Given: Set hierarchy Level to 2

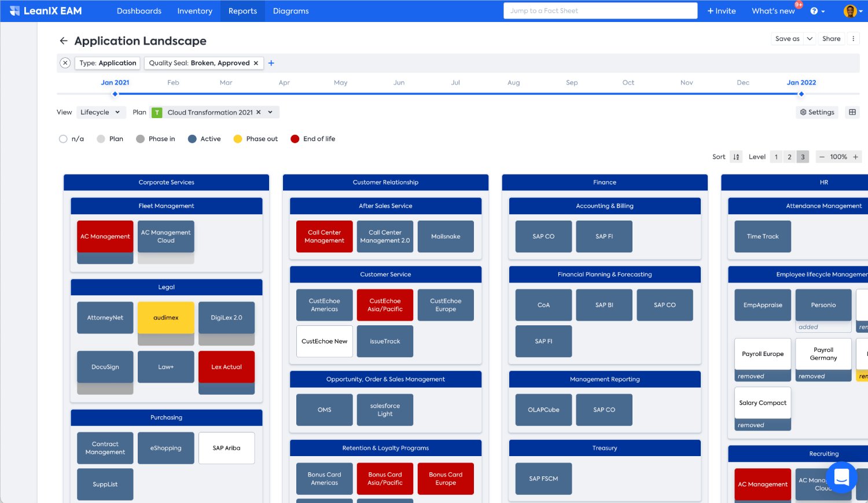Looking at the screenshot, I should coord(789,157).
